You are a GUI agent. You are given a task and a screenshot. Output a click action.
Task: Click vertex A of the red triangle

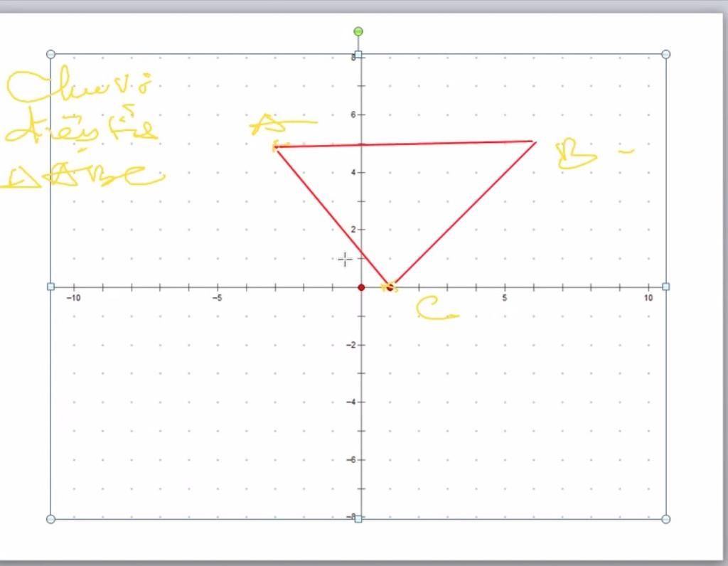(x=276, y=147)
